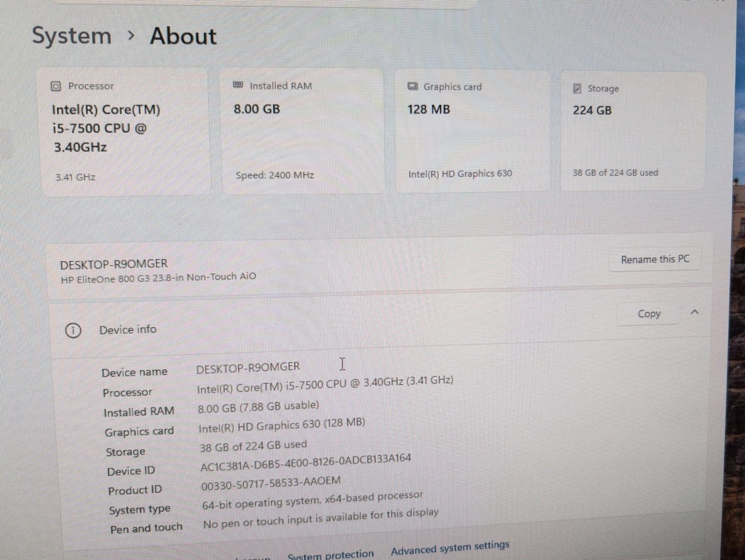Screen dimensions: 745x560
Task: Click the 8.00 GB value in the RAM card
Action: pos(257,109)
